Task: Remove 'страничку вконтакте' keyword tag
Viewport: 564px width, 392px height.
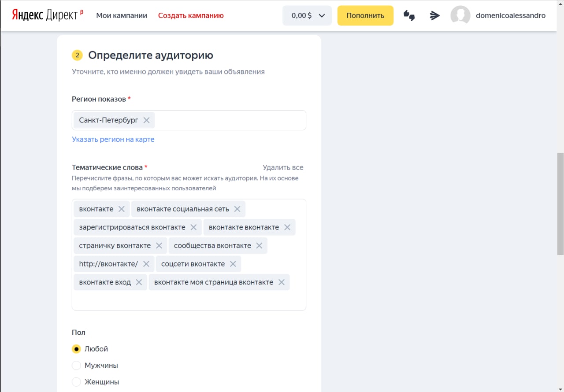Action: pyautogui.click(x=159, y=246)
